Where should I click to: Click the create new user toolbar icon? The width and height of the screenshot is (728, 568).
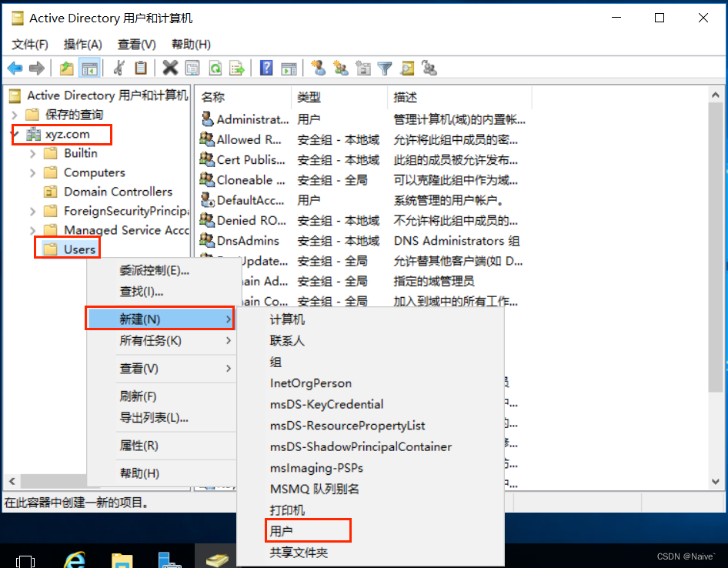[318, 68]
